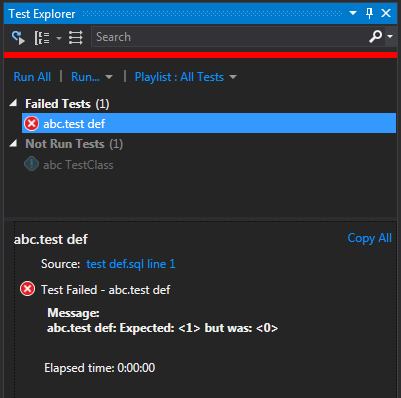
Task: Close the Test Explorer panel
Action: click(x=386, y=13)
